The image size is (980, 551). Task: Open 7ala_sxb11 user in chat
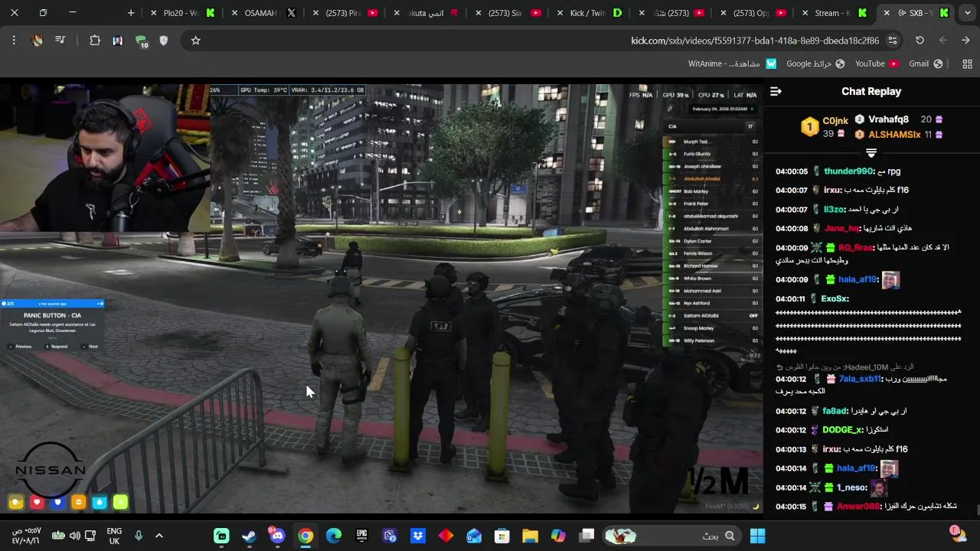(x=860, y=379)
